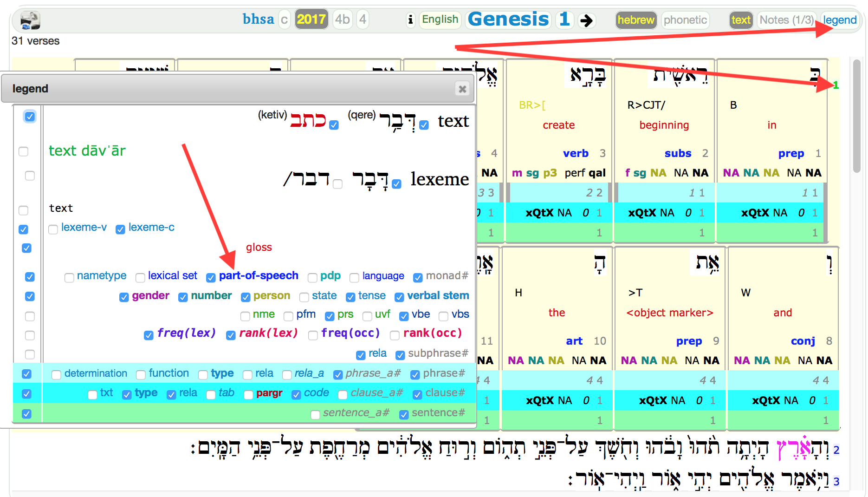Viewport: 868px width, 497px height.
Task: Toggle the subphrase# checkbox
Action: pyautogui.click(x=400, y=355)
